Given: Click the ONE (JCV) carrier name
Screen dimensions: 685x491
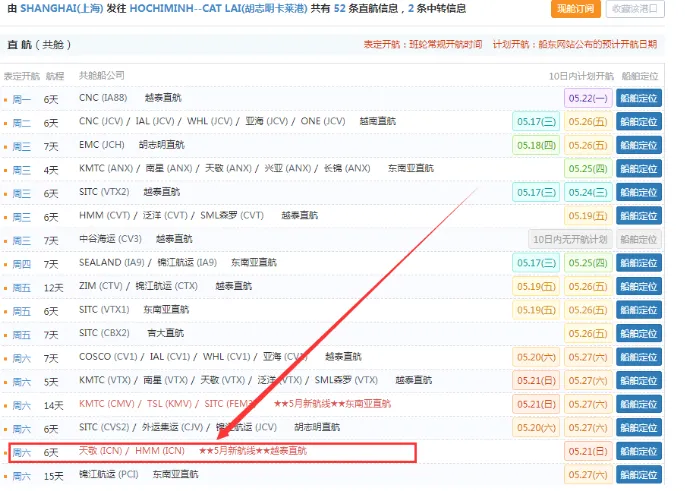Looking at the screenshot, I should [323, 121].
